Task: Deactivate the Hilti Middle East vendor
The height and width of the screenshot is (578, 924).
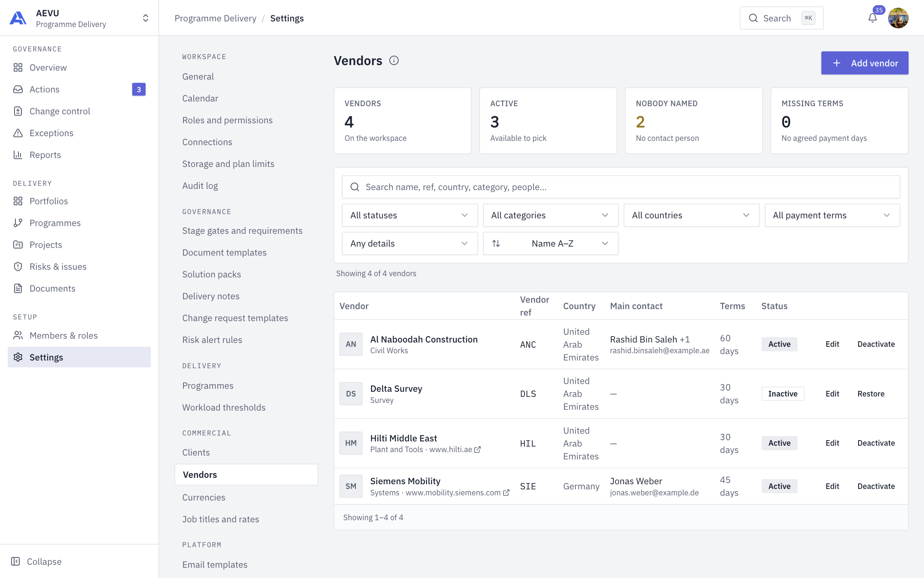Action: [876, 443]
